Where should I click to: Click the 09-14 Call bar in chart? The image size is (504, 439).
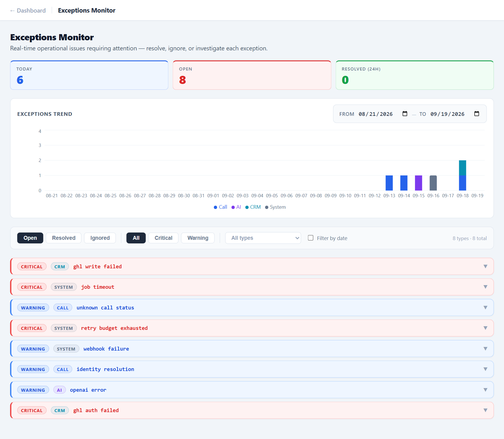pyautogui.click(x=404, y=183)
